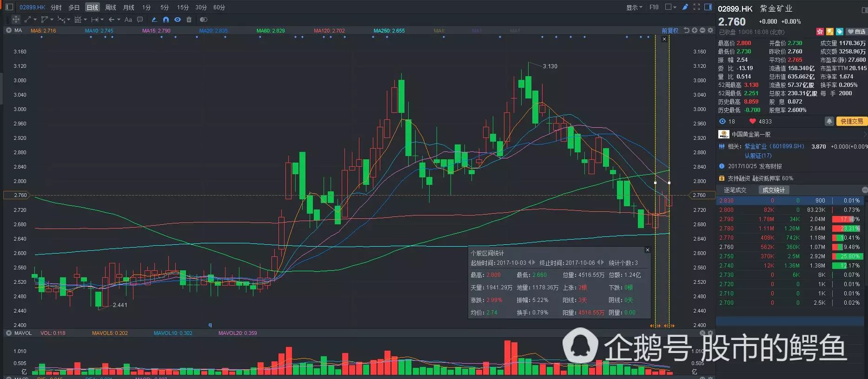This screenshot has height=379, width=868.
Task: Activate the magnet snap tool
Action: [166, 20]
